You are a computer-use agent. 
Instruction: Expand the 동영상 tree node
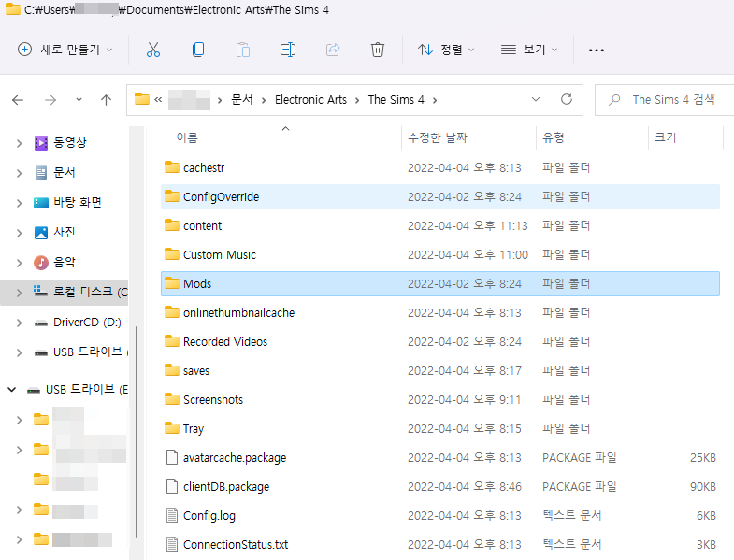(x=19, y=143)
